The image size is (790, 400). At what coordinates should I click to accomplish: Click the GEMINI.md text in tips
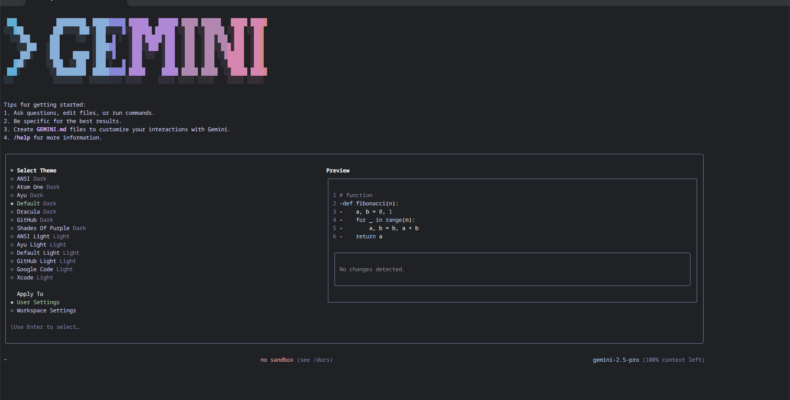(51, 129)
